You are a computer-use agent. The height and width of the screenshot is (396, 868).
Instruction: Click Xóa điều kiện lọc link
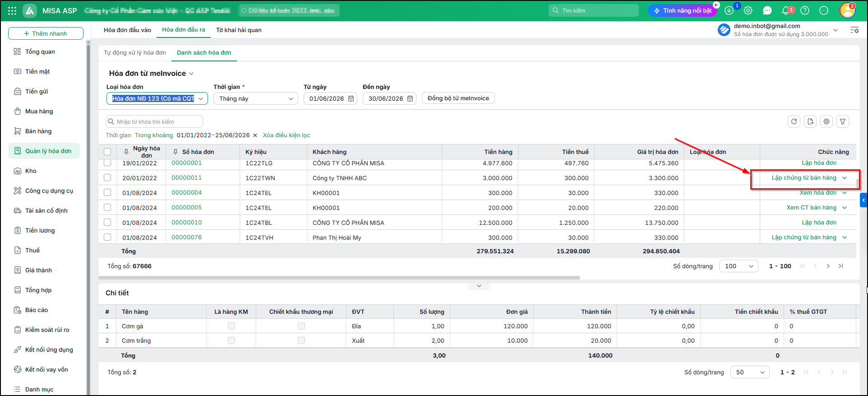pyautogui.click(x=286, y=135)
